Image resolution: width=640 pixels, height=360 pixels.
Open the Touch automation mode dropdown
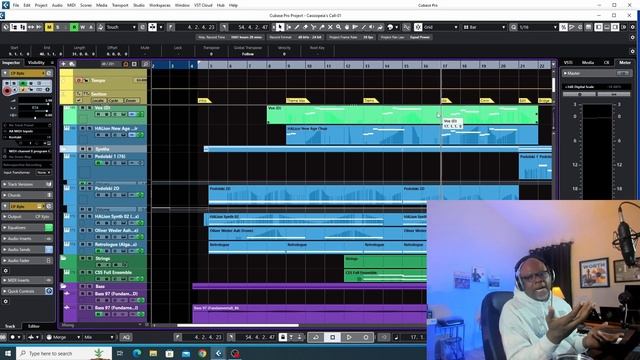tap(121, 27)
